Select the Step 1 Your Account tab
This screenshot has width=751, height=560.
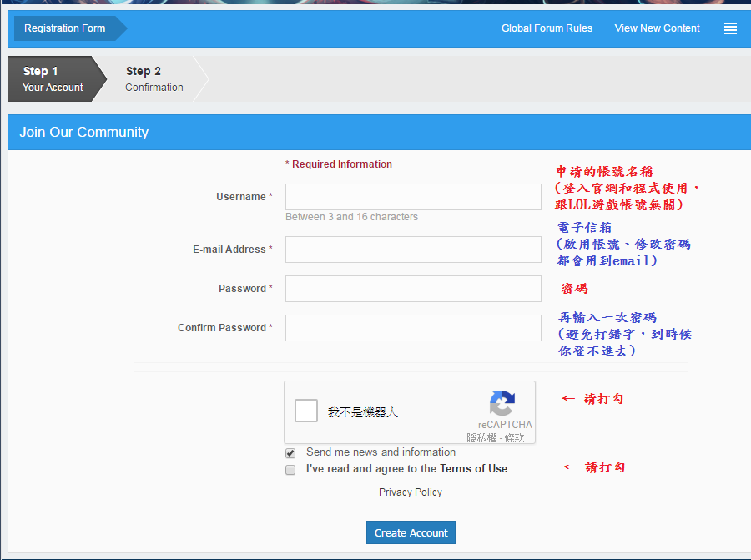(x=53, y=78)
